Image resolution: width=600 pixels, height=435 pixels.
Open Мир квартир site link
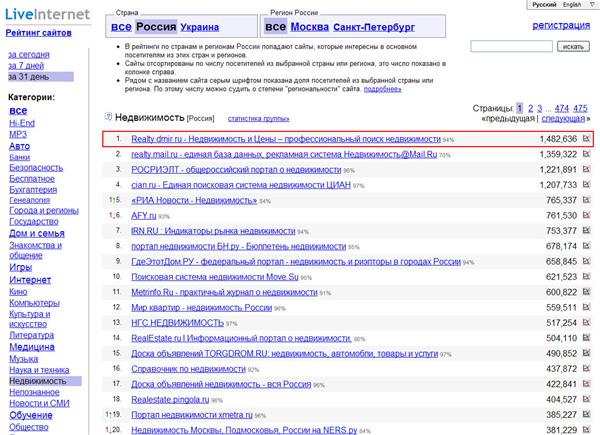pyautogui.click(x=202, y=308)
